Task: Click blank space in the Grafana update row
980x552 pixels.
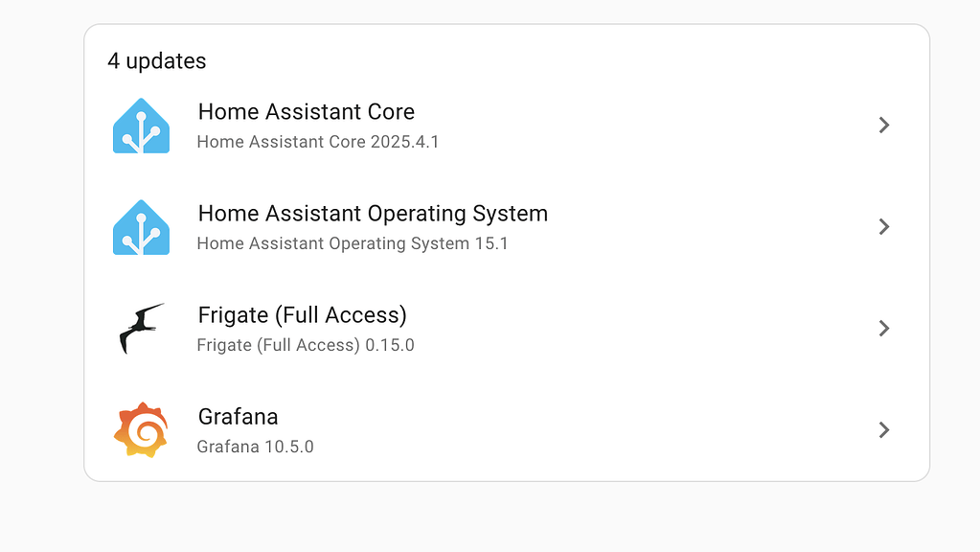Action: [x=594, y=430]
